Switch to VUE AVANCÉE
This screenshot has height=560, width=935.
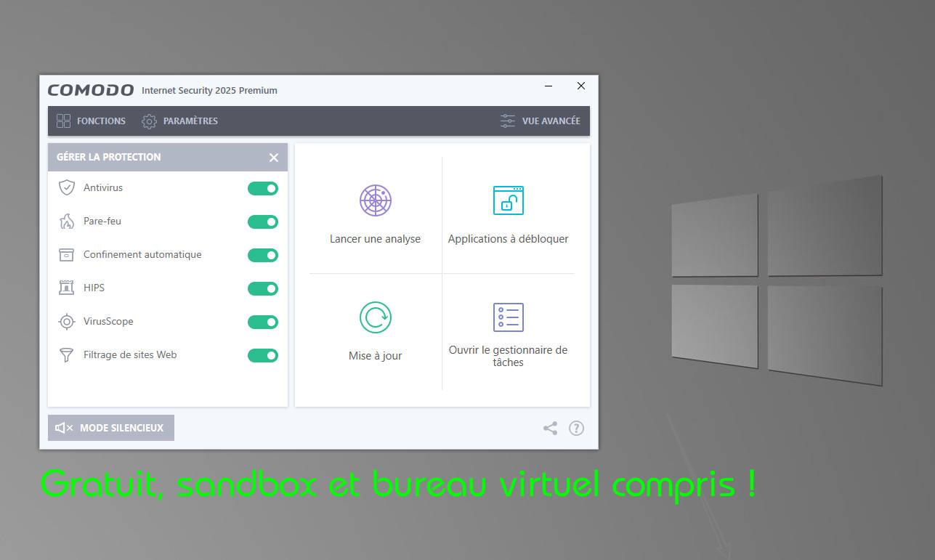click(x=540, y=121)
